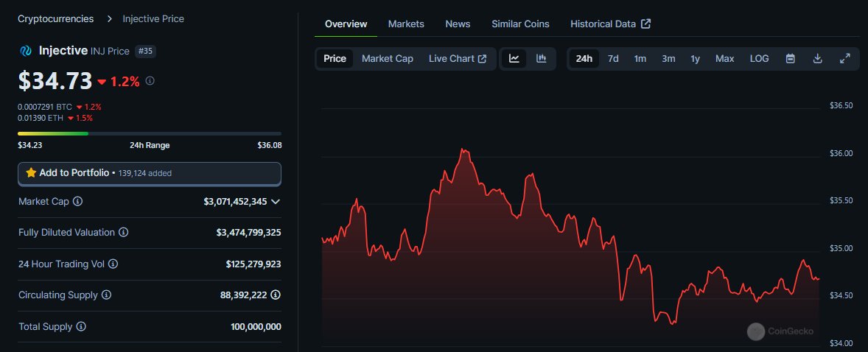This screenshot has width=868, height=352.
Task: Click the Injective logo icon
Action: point(26,51)
